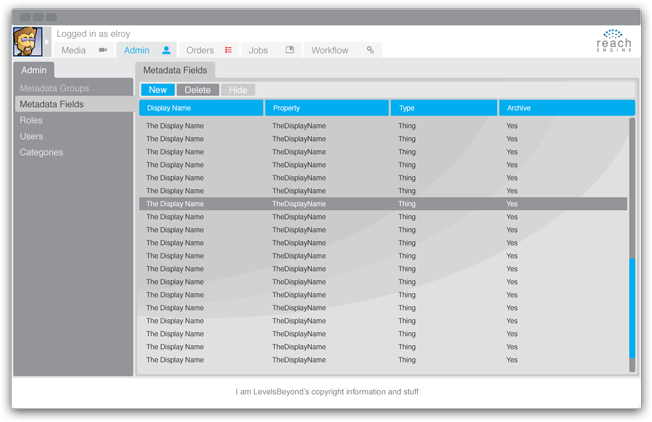
Task: Click the LevelsBeyond copyright footer text
Action: click(x=327, y=392)
